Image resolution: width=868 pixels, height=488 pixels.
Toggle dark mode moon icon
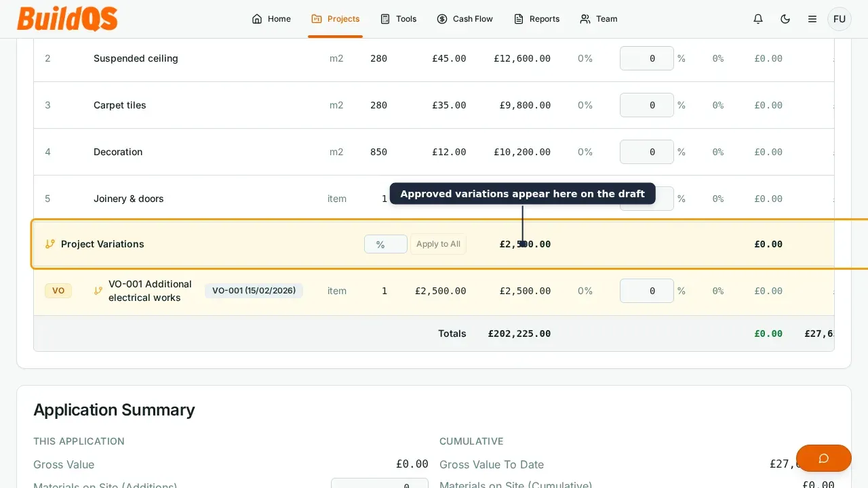click(x=785, y=19)
